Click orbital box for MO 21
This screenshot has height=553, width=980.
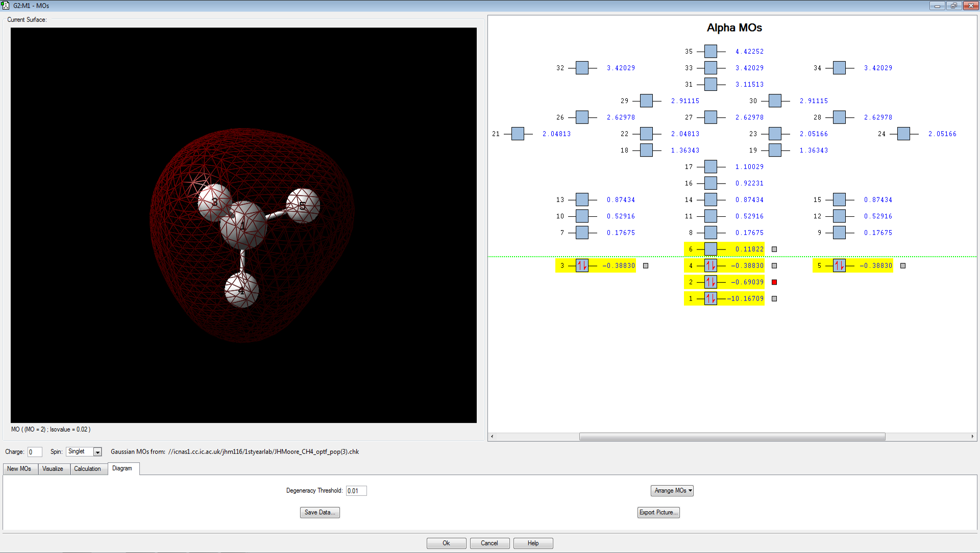click(x=518, y=134)
